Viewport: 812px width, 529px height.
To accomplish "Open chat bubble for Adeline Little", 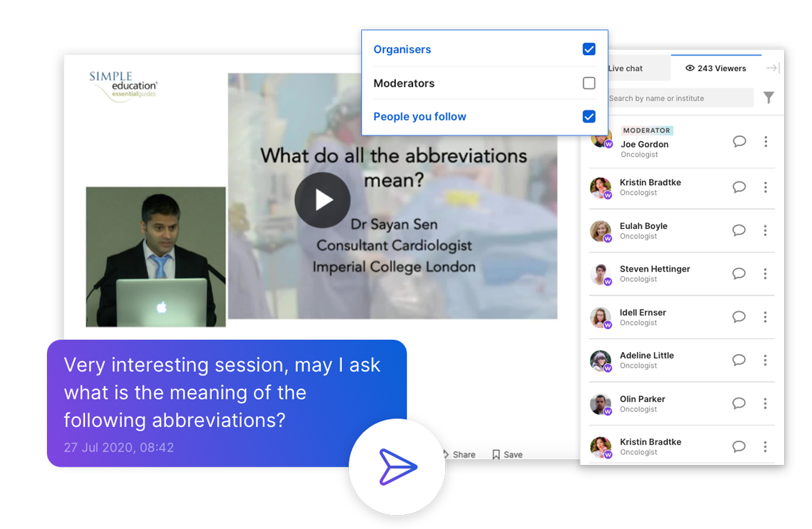I will pos(739,360).
